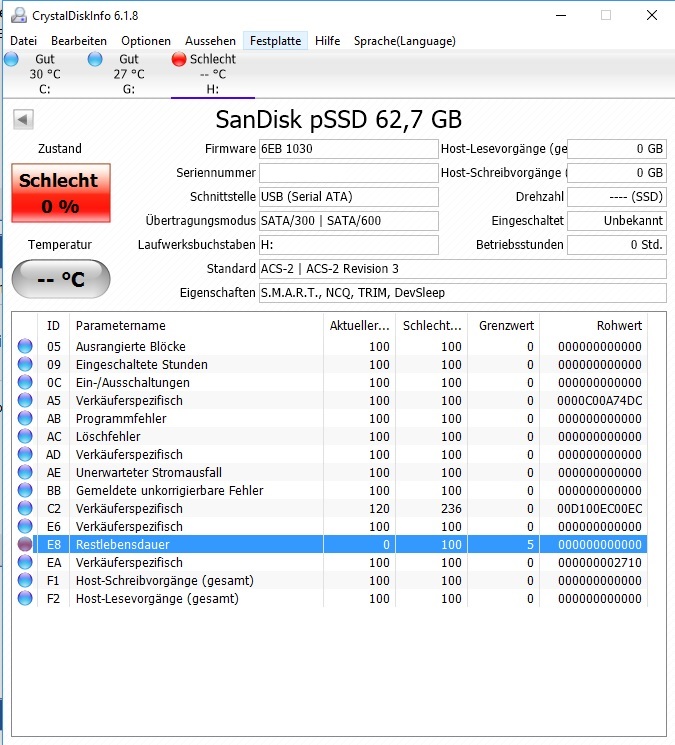Image resolution: width=675 pixels, height=745 pixels.
Task: Click the worst value 236 in C2 row
Action: pyautogui.click(x=451, y=508)
